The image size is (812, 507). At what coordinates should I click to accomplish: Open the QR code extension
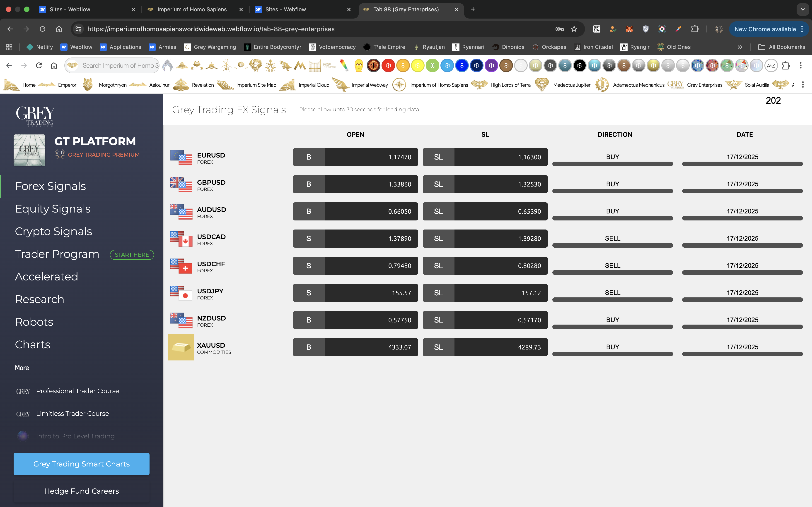tap(597, 29)
